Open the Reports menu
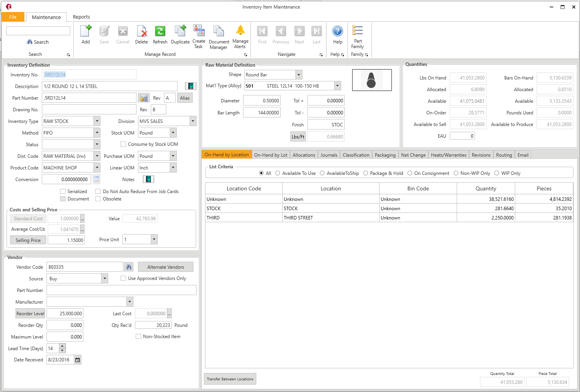Screen dimensions: 580x392 [81, 17]
